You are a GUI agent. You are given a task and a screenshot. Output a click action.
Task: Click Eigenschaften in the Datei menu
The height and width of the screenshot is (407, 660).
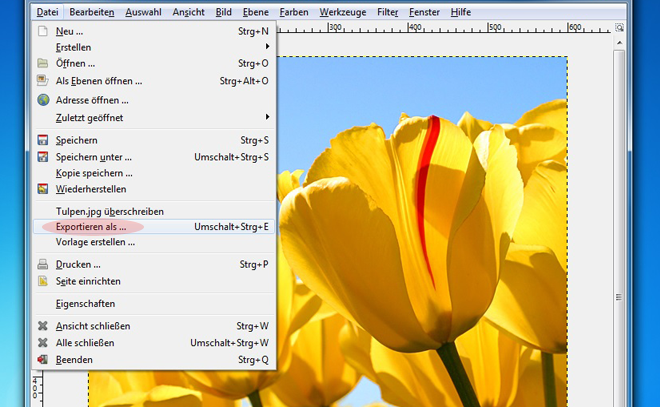pos(85,304)
